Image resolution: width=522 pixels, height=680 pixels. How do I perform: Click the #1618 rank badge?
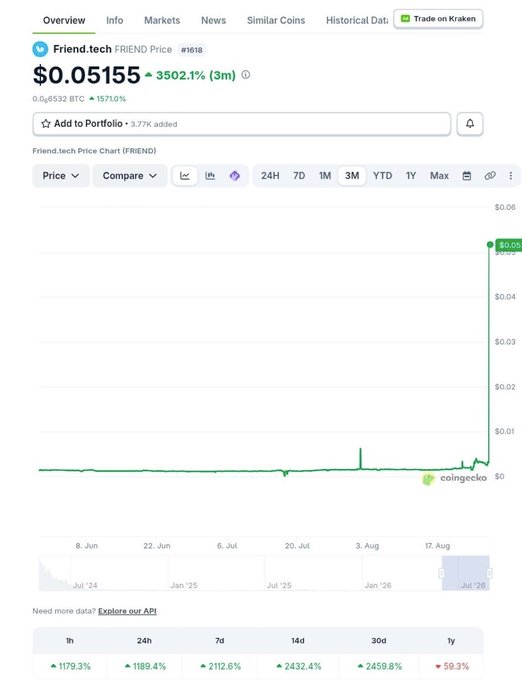(x=192, y=50)
